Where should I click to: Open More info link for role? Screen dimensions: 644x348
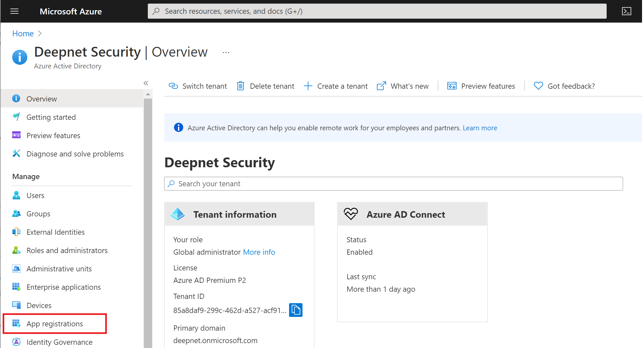[x=259, y=252]
